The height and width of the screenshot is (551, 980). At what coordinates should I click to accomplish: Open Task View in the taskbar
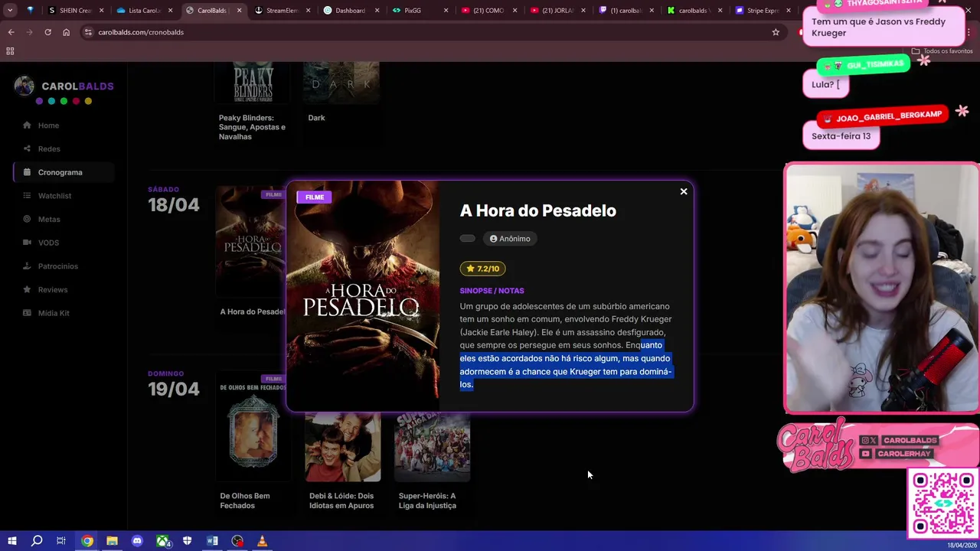click(61, 541)
